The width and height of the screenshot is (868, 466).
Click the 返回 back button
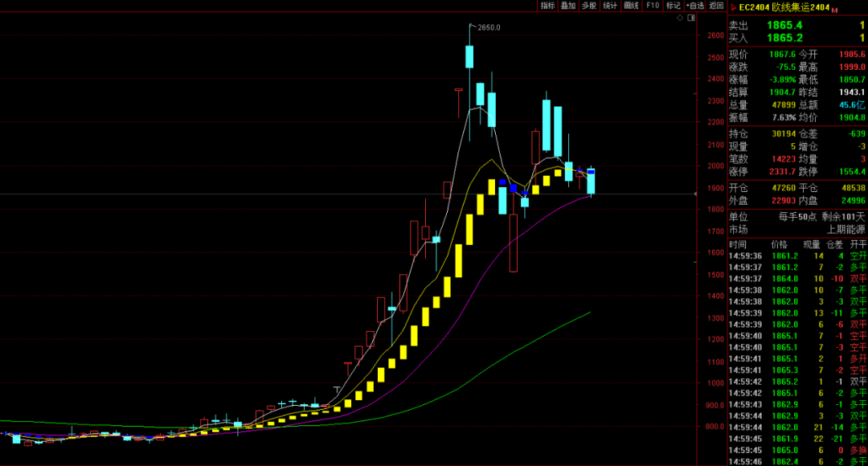(x=716, y=6)
